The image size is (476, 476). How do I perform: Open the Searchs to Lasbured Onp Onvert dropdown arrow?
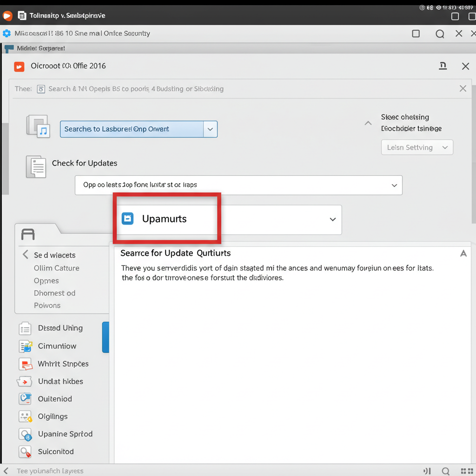(210, 129)
